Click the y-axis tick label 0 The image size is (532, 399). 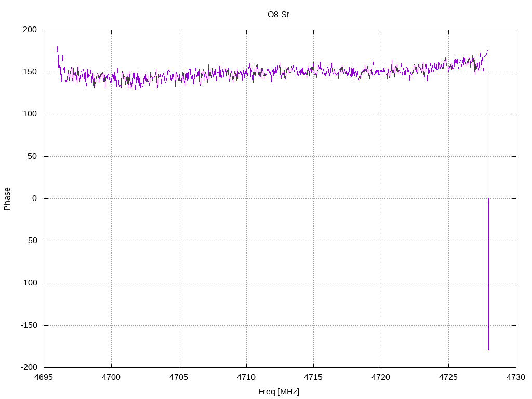pos(35,198)
